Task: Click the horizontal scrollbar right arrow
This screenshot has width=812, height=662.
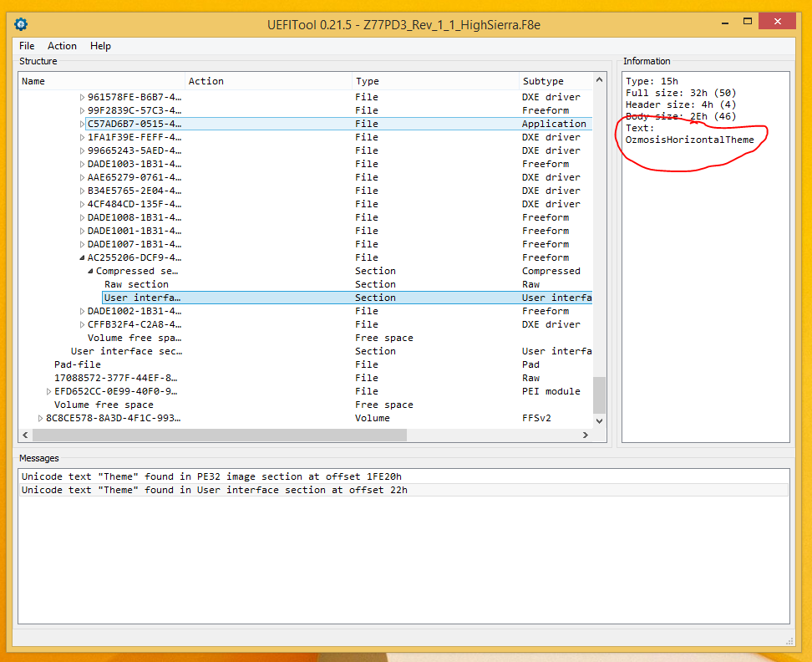Action: click(x=586, y=435)
